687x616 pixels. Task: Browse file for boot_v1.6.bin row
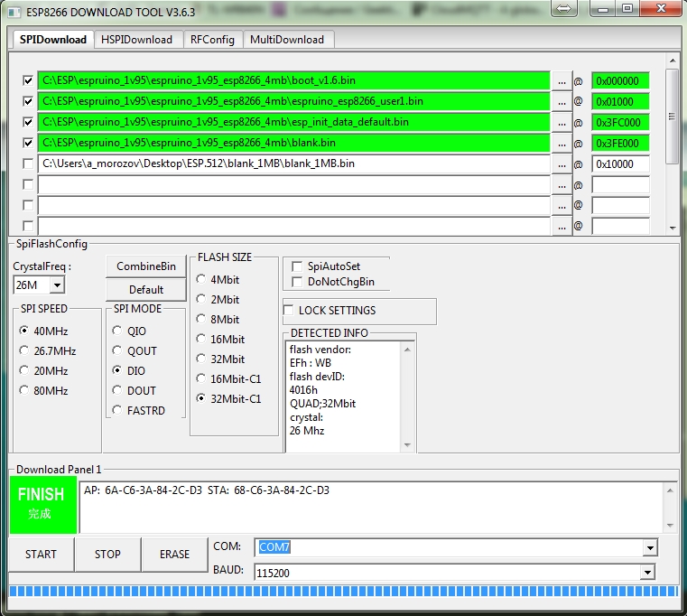562,81
